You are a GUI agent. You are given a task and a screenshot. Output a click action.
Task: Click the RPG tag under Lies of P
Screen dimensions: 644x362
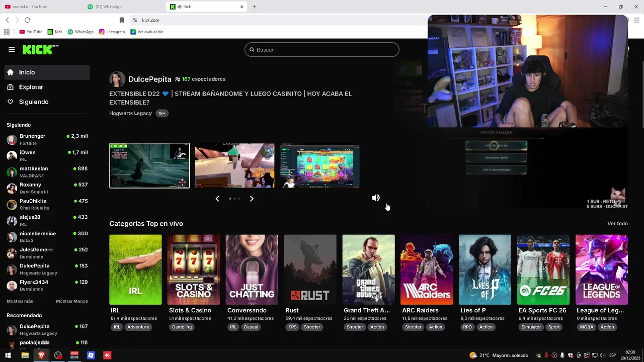pyautogui.click(x=468, y=327)
